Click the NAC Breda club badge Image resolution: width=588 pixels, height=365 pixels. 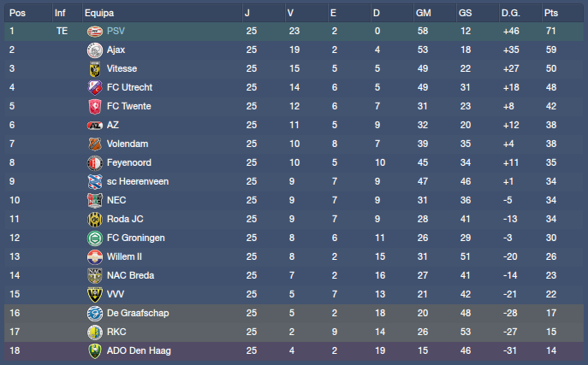pos(94,275)
